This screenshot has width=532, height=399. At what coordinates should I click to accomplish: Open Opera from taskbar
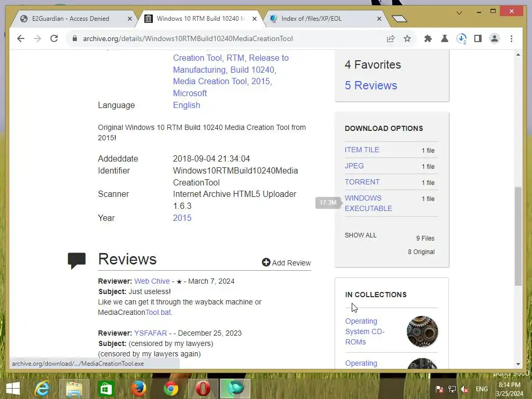[203, 389]
